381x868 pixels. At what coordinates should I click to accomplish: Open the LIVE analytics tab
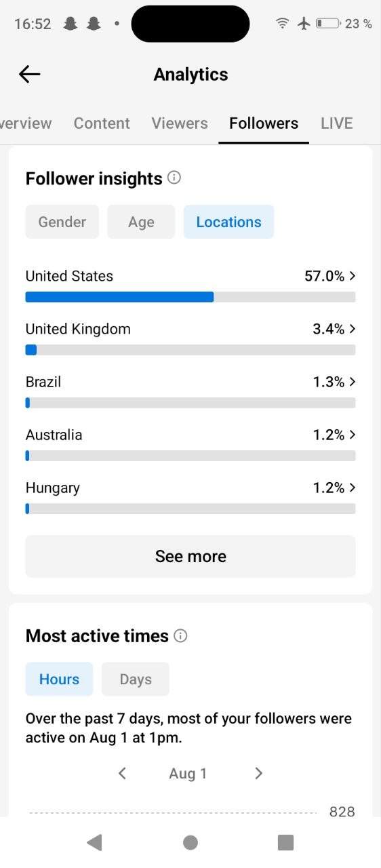click(x=337, y=123)
